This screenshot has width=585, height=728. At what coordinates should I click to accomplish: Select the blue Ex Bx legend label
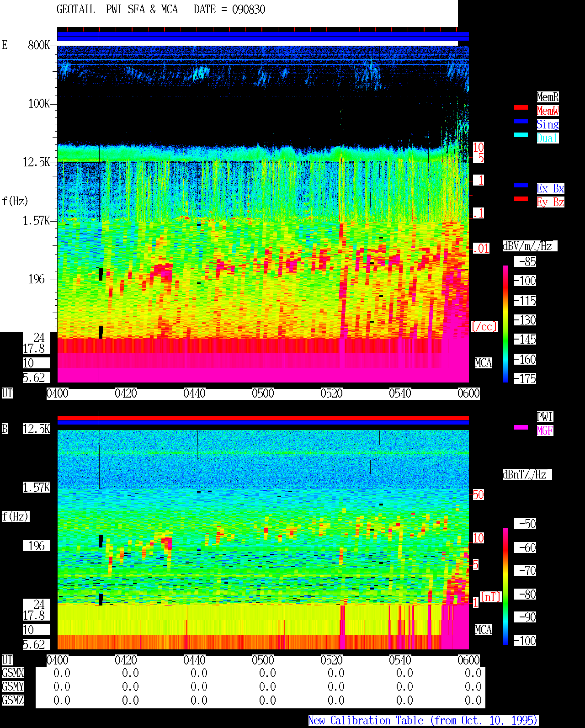tap(550, 188)
